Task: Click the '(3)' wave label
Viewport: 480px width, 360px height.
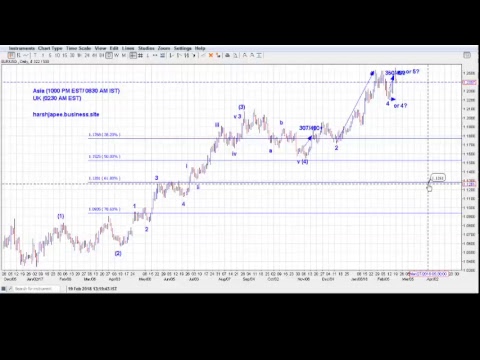Action: (242, 107)
